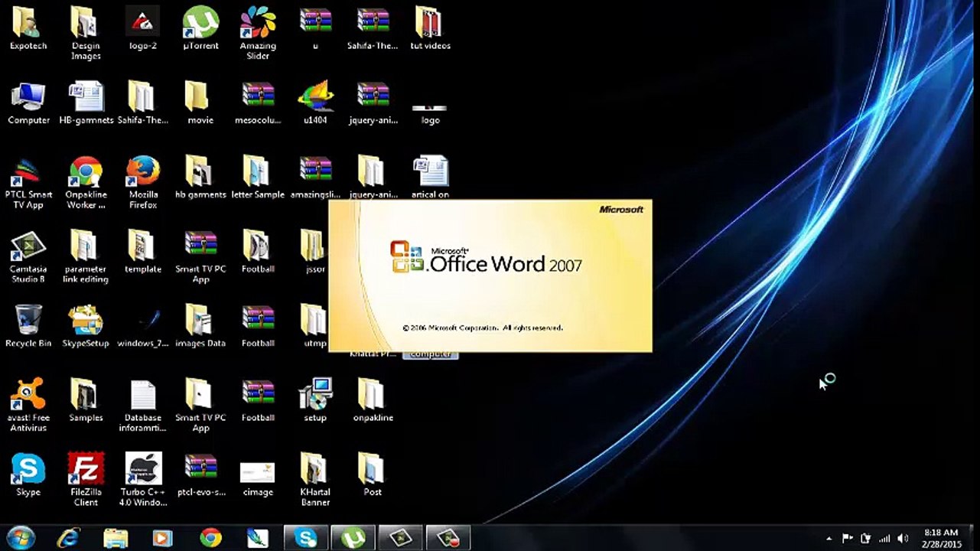Select the Database inforamti... text file
Screen dimensions: 980x551
[x=143, y=406]
